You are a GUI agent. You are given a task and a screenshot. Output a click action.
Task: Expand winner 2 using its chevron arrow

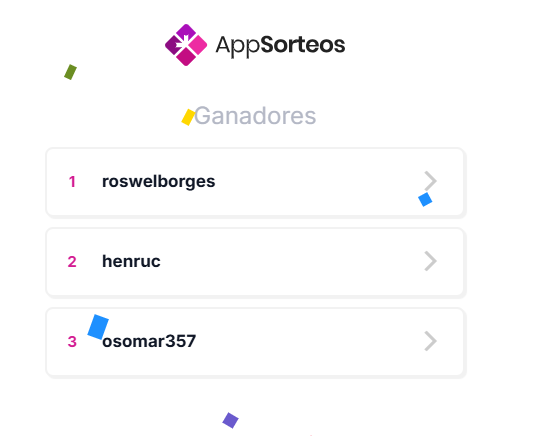(x=430, y=261)
